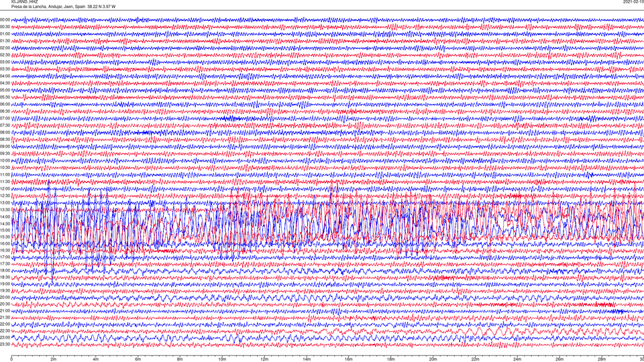Select the 08:30 trace time label
Screen dimensions: 644x362
(5, 139)
